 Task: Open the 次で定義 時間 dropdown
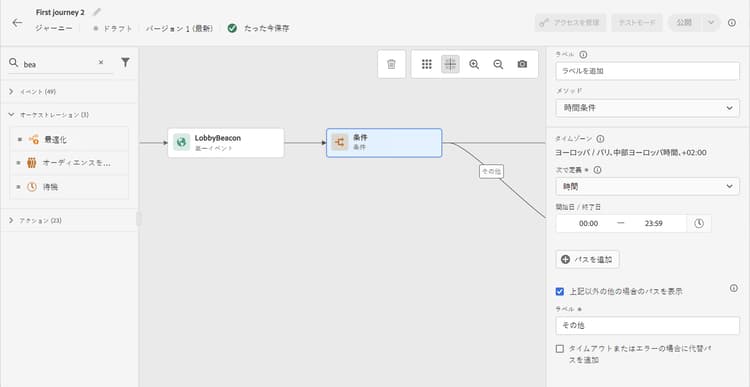(648, 186)
